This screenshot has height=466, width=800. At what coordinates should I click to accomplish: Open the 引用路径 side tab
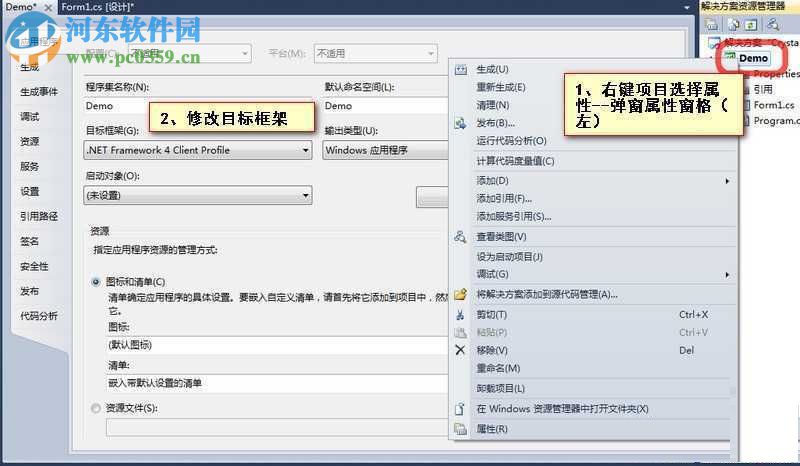pyautogui.click(x=39, y=217)
